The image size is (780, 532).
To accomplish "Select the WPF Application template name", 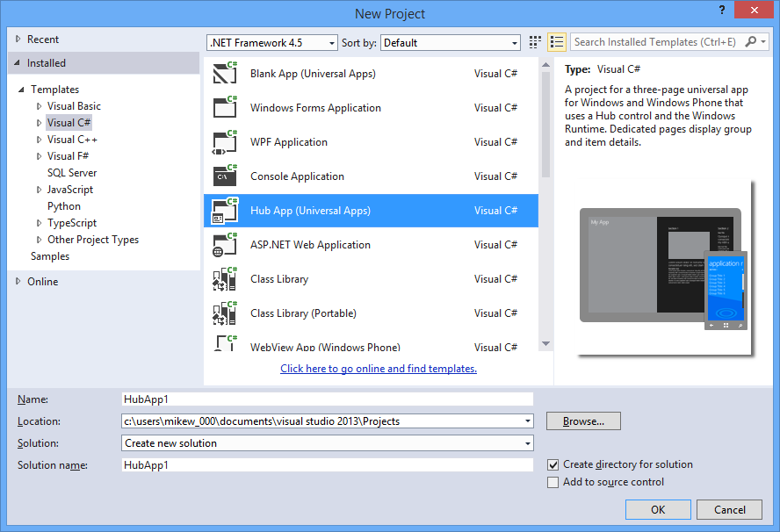I will point(289,141).
